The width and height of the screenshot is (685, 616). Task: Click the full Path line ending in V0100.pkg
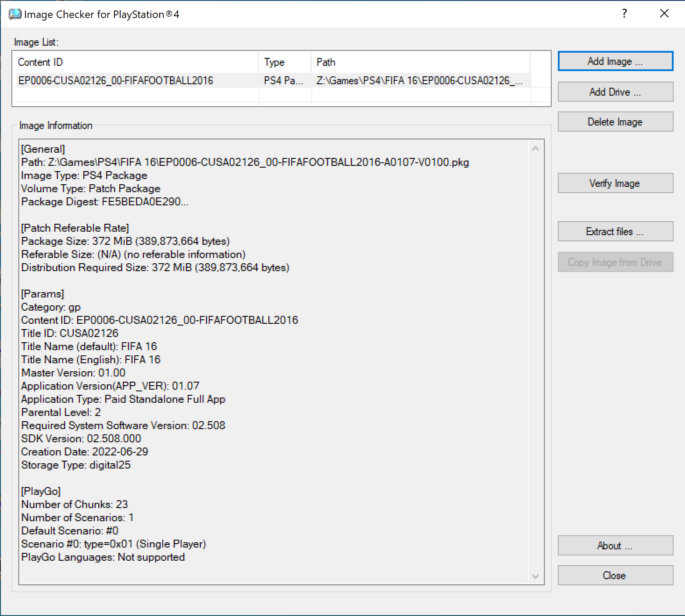click(x=245, y=162)
